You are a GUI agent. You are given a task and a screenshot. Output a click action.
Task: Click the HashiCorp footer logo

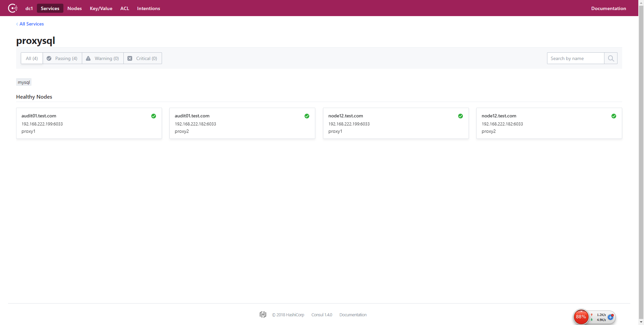263,315
